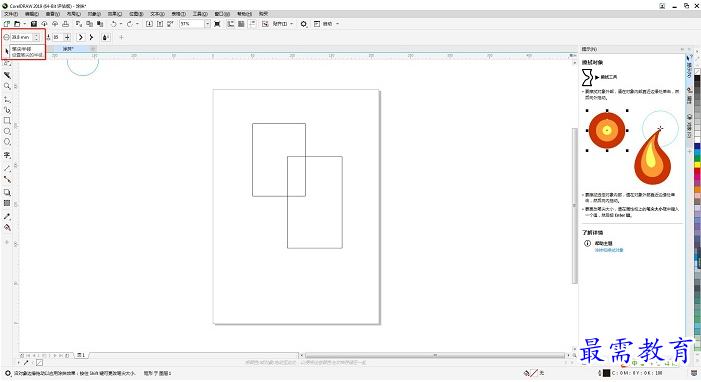Click the help topic link in Hints panel
The width and height of the screenshot is (701, 382).
609,250
